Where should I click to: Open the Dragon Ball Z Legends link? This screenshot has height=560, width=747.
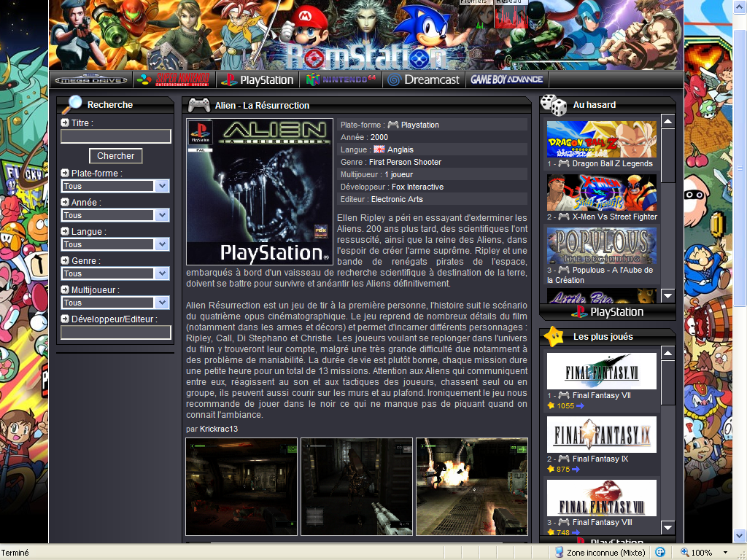(612, 163)
